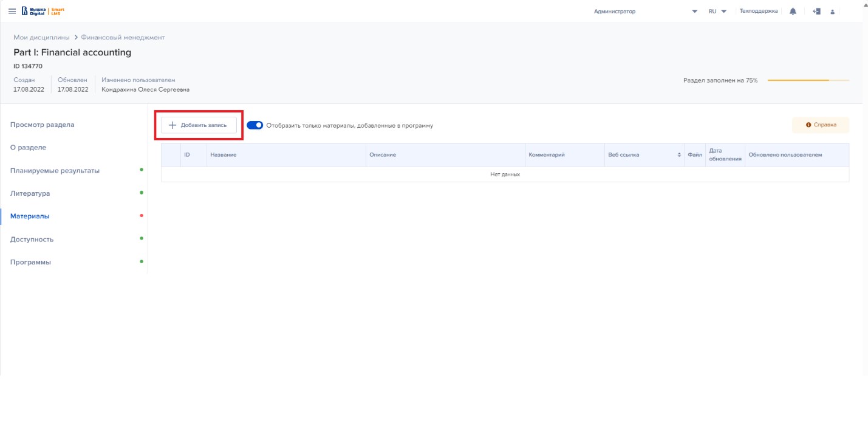Open the Программы sidebar item
Screen dimensions: 868x431
click(x=30, y=263)
